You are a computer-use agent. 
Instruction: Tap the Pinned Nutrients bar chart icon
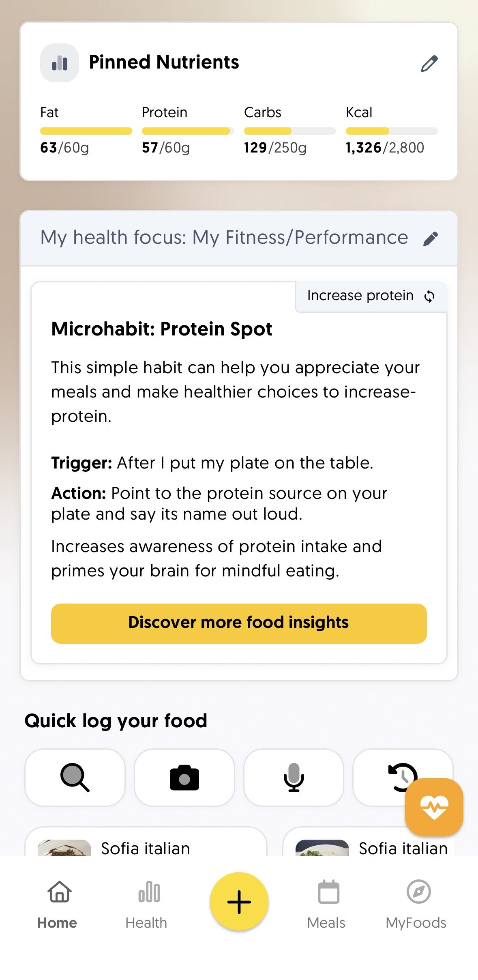[60, 63]
